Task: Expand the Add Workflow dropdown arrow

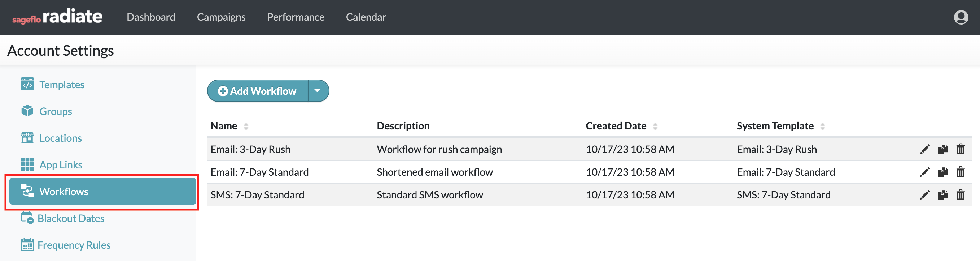Action: [x=317, y=91]
